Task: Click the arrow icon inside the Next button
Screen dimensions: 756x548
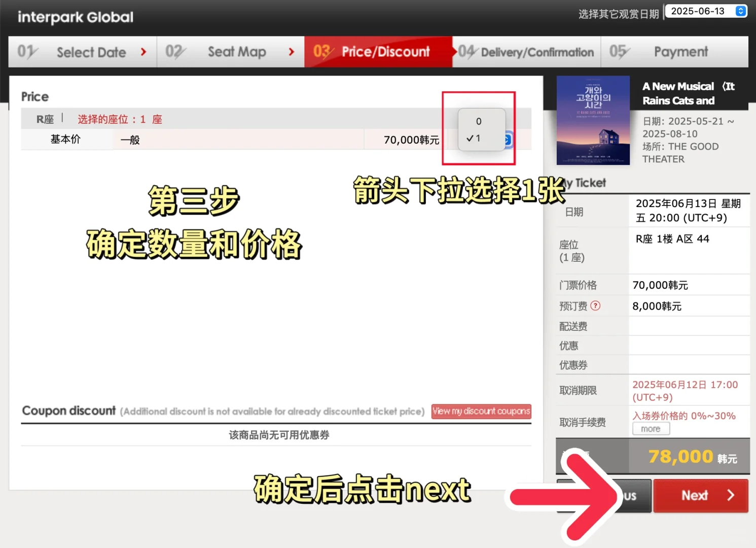Action: click(x=730, y=496)
